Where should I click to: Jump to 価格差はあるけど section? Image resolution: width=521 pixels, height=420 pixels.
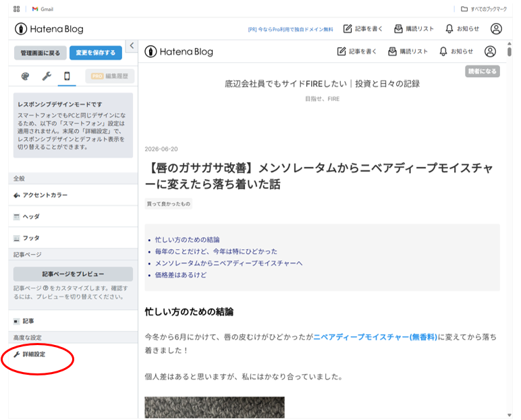[181, 275]
